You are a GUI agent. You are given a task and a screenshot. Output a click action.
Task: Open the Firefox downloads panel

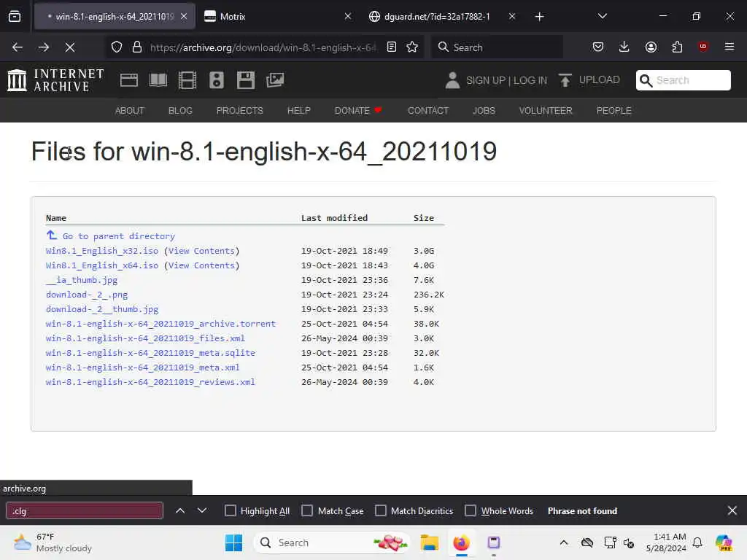pos(624,47)
